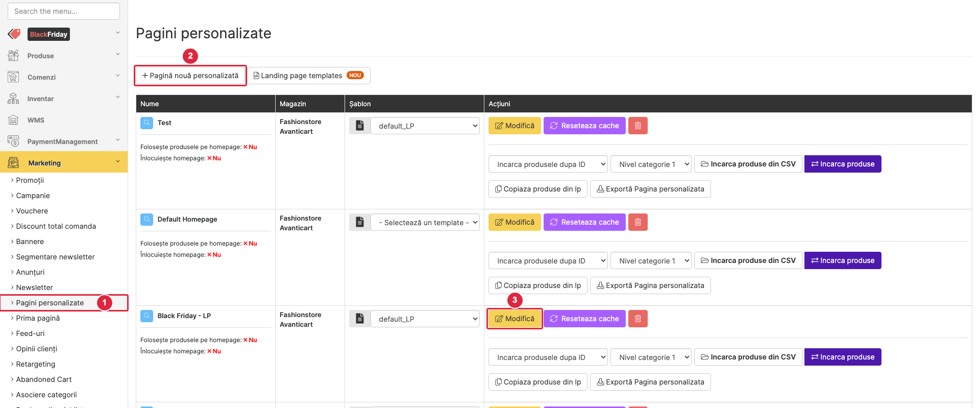Open 'Nivel categorie 1' dropdown in Black Friday - LP row
The height and width of the screenshot is (408, 980).
pos(651,357)
